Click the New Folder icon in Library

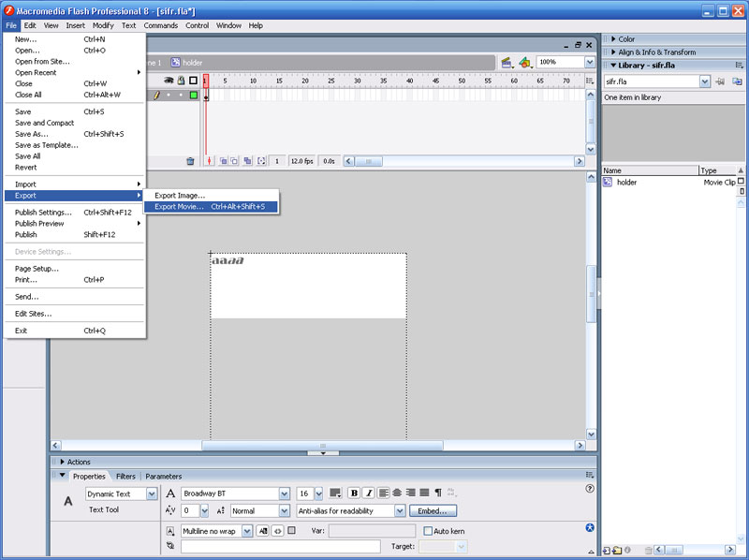click(x=617, y=550)
